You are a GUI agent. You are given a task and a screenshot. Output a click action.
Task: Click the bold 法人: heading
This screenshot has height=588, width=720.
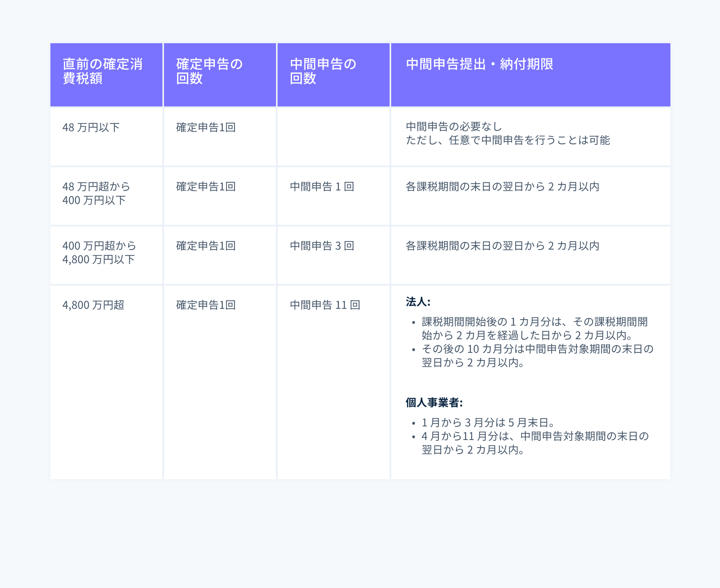(418, 302)
